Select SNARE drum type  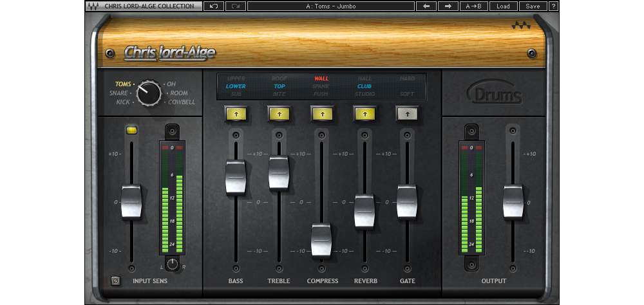point(118,93)
